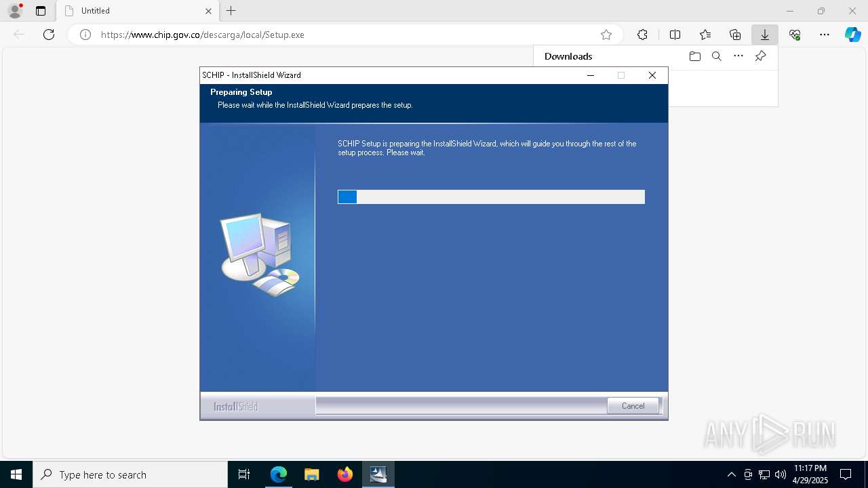Open downloads folder from Downloads panel
The width and height of the screenshot is (868, 488).
694,56
